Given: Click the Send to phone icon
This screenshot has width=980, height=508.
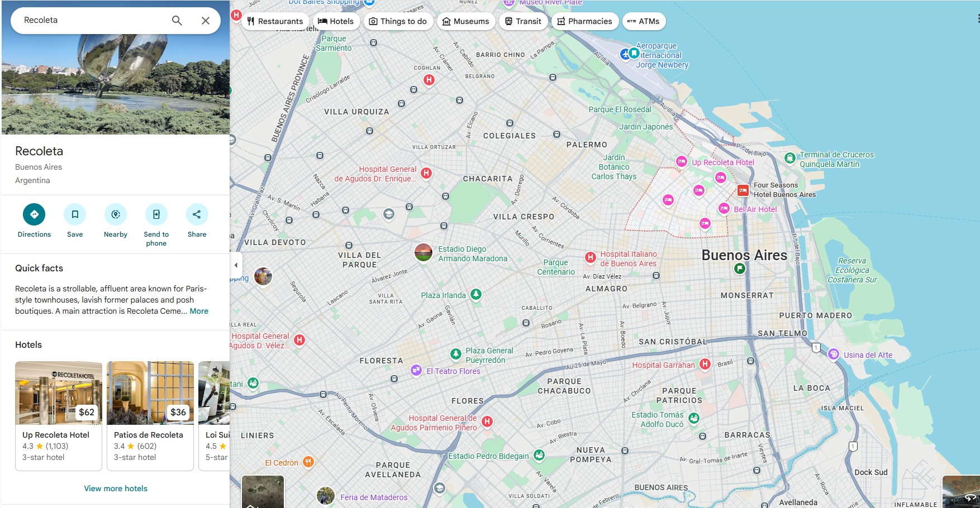Looking at the screenshot, I should point(156,215).
